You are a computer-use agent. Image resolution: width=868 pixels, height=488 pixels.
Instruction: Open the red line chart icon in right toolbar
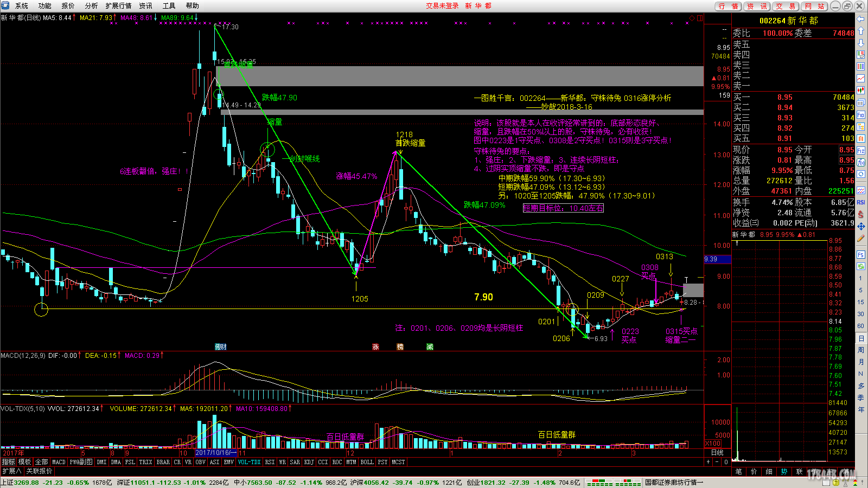pos(861,78)
